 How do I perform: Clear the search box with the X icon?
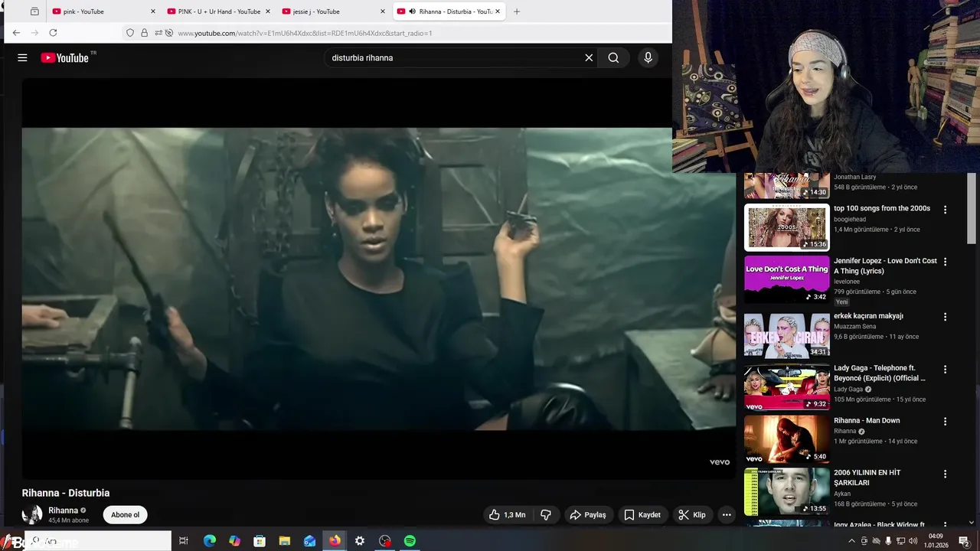click(x=589, y=57)
